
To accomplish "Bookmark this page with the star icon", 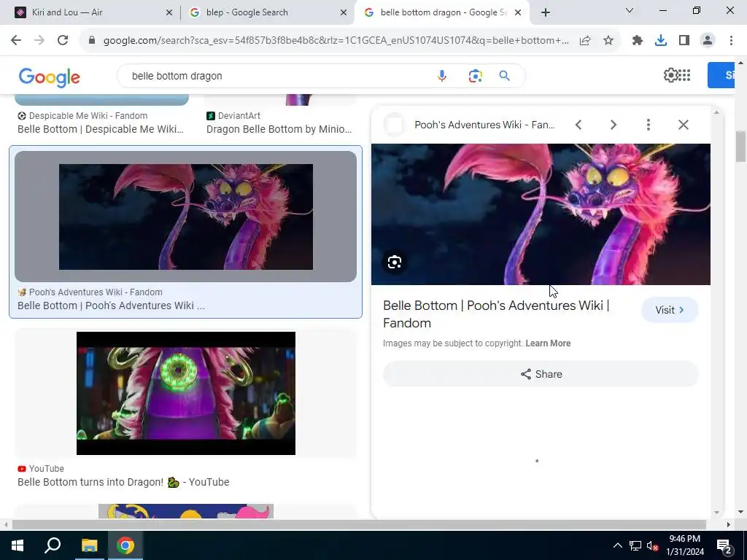I will [x=608, y=41].
